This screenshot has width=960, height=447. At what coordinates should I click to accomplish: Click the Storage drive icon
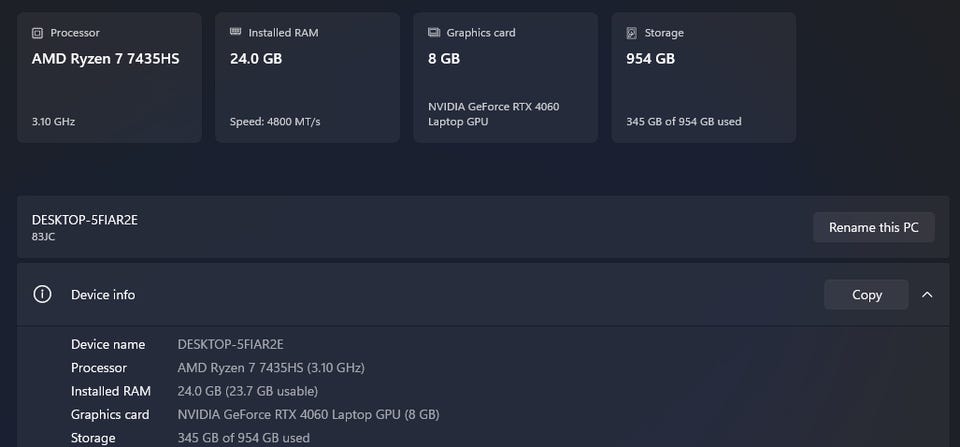click(x=632, y=33)
